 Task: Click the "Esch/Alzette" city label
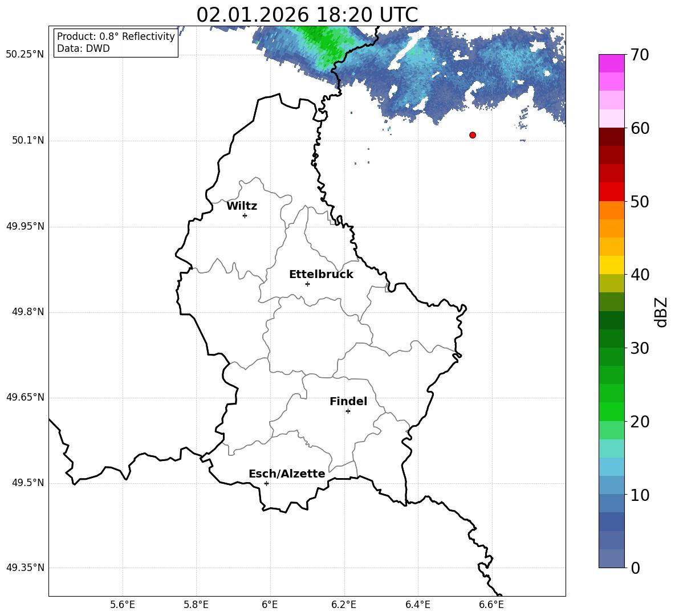click(287, 474)
